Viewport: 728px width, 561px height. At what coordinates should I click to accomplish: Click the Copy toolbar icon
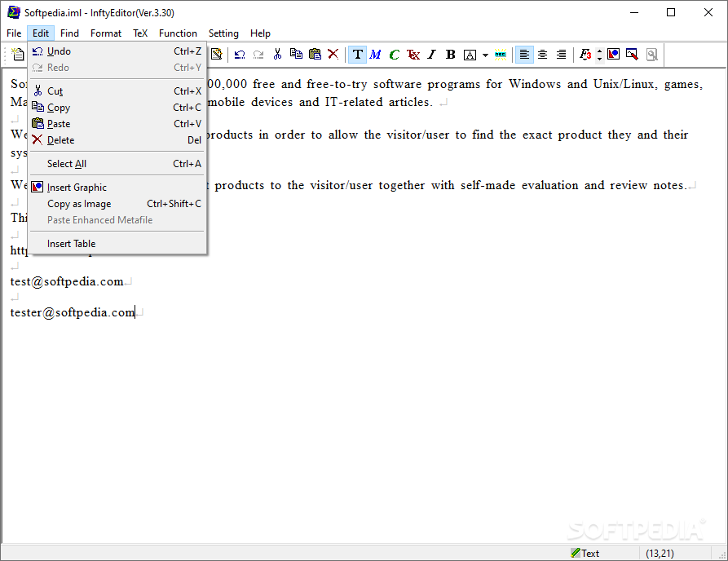point(296,55)
